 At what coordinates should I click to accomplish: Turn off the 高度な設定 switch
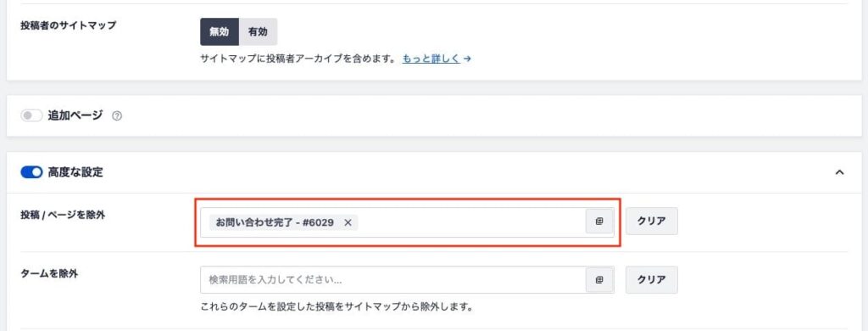(31, 172)
